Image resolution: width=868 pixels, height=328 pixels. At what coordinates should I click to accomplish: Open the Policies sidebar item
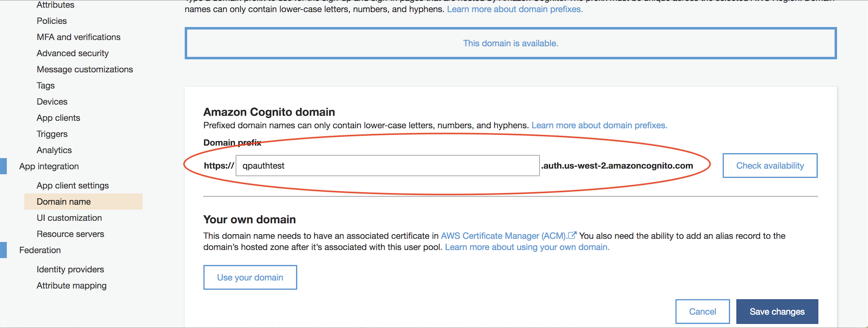[x=51, y=21]
